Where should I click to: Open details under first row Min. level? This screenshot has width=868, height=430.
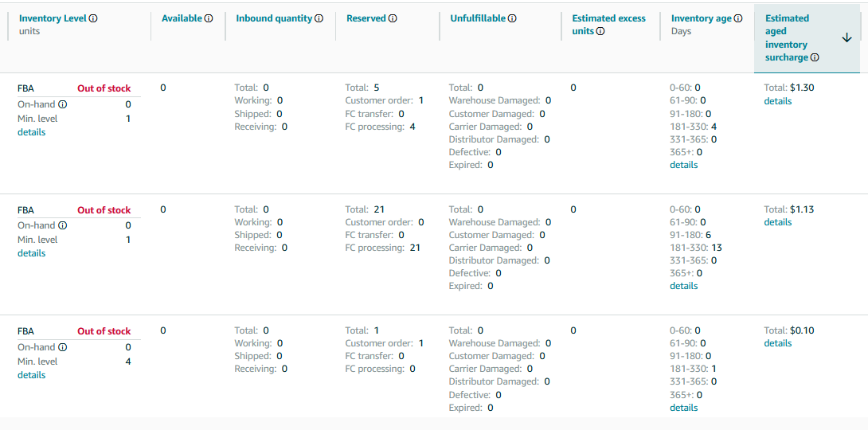(32, 131)
